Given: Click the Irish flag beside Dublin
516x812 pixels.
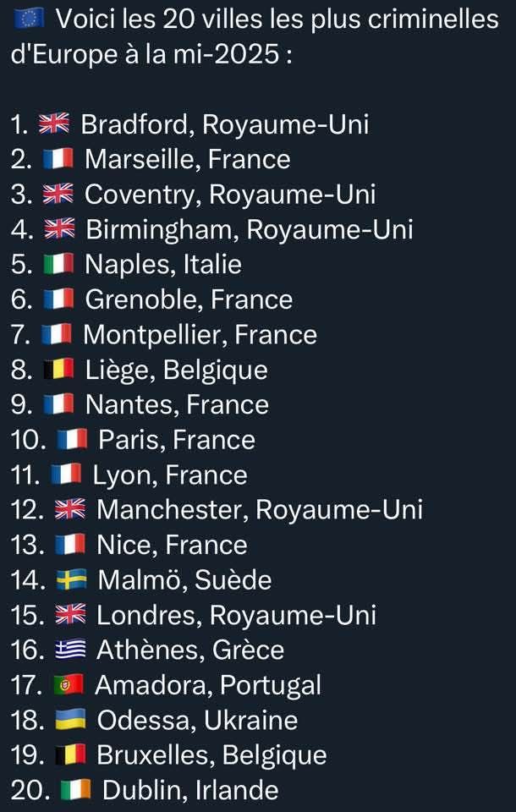Looking at the screenshot, I should [75, 790].
